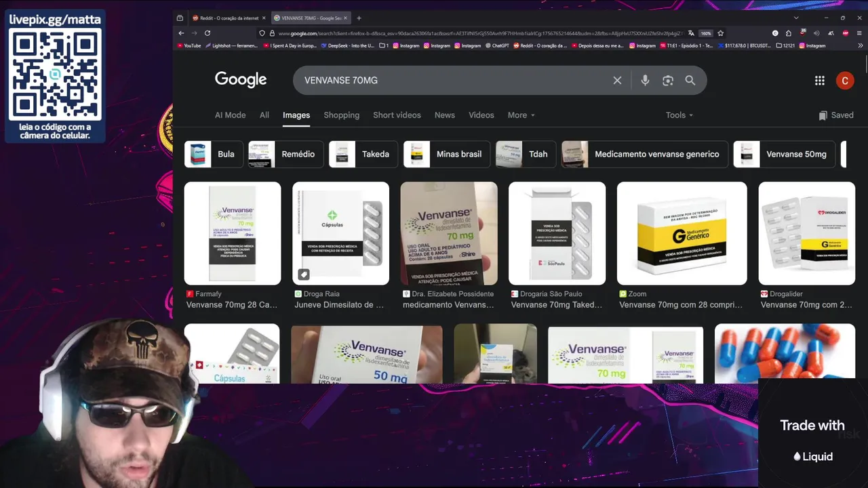868x488 pixels.
Task: Open 'Venvanse 70mg com 28 compri...' link
Action: pos(681,305)
